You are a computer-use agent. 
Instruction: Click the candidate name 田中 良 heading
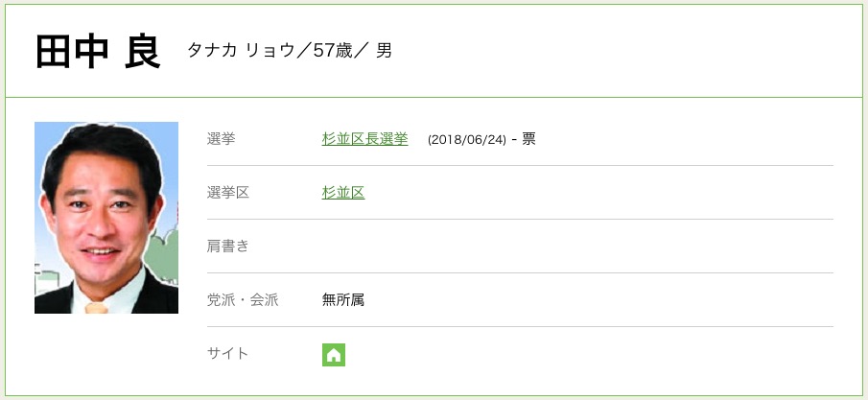97,51
